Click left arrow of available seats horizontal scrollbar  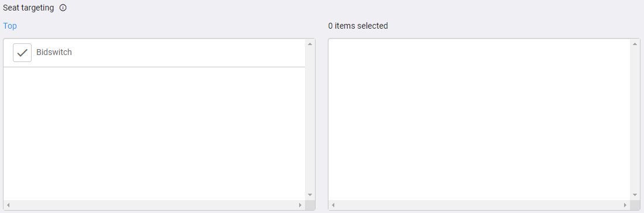[8, 205]
